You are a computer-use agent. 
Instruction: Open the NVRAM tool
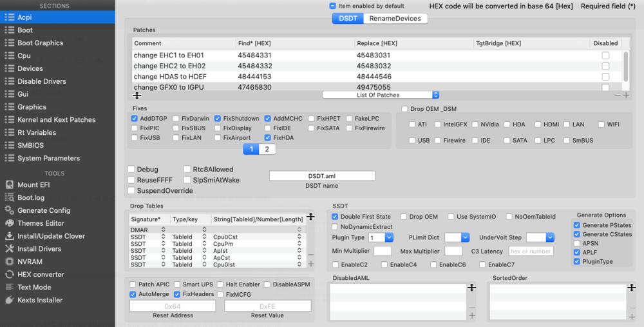click(28, 261)
